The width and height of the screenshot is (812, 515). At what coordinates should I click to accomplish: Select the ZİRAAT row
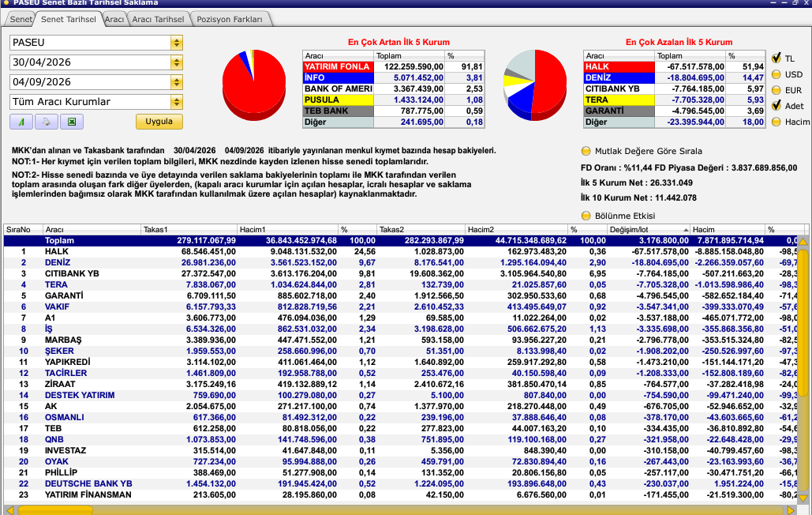point(402,385)
